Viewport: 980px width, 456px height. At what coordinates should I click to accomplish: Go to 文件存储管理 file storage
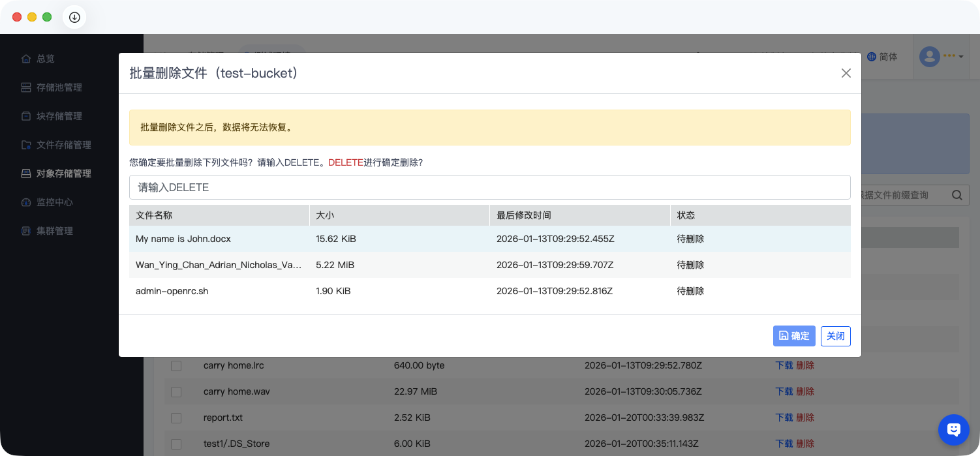[63, 145]
